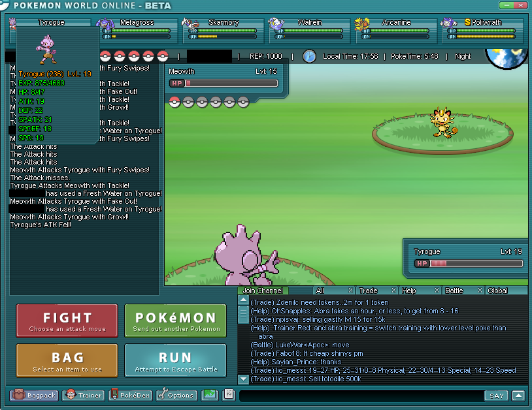532x410 pixels.
Task: Open the Join Channel tab
Action: tap(263, 291)
